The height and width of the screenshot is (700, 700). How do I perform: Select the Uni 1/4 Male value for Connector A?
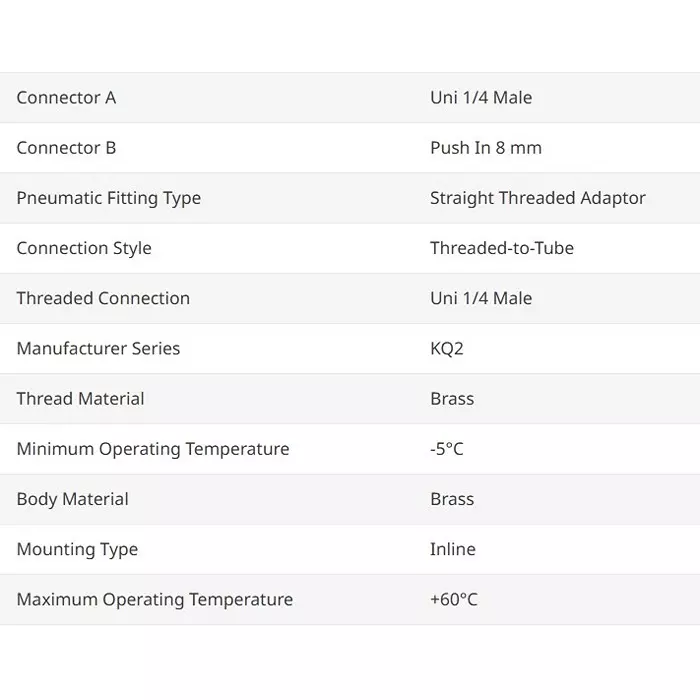pyautogui.click(x=481, y=98)
